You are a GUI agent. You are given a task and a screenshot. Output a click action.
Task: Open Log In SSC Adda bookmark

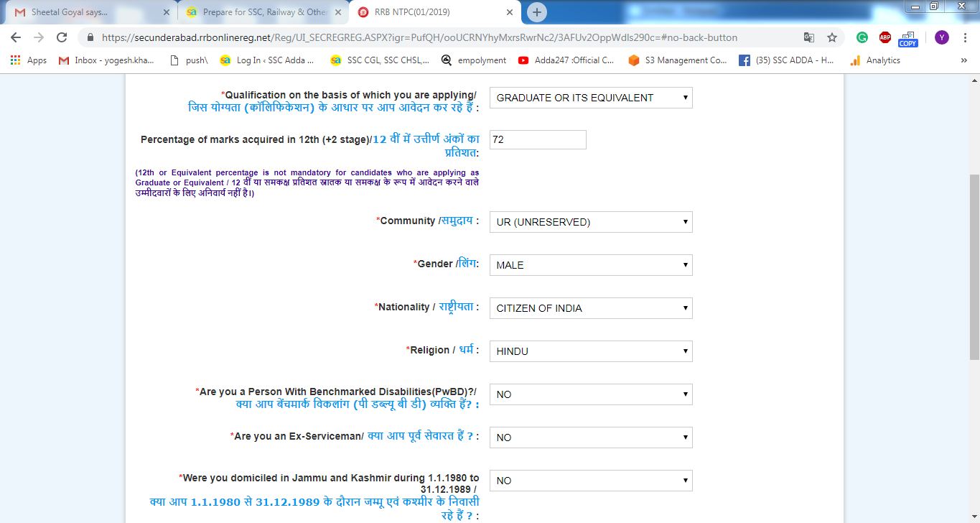click(268, 60)
